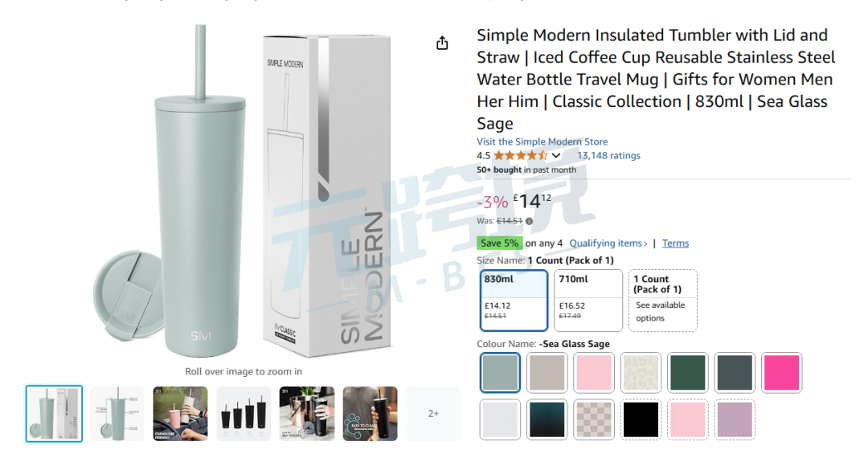Image resolution: width=868 pixels, height=450 pixels.
Task: Open Qualifying items link
Action: tap(608, 243)
